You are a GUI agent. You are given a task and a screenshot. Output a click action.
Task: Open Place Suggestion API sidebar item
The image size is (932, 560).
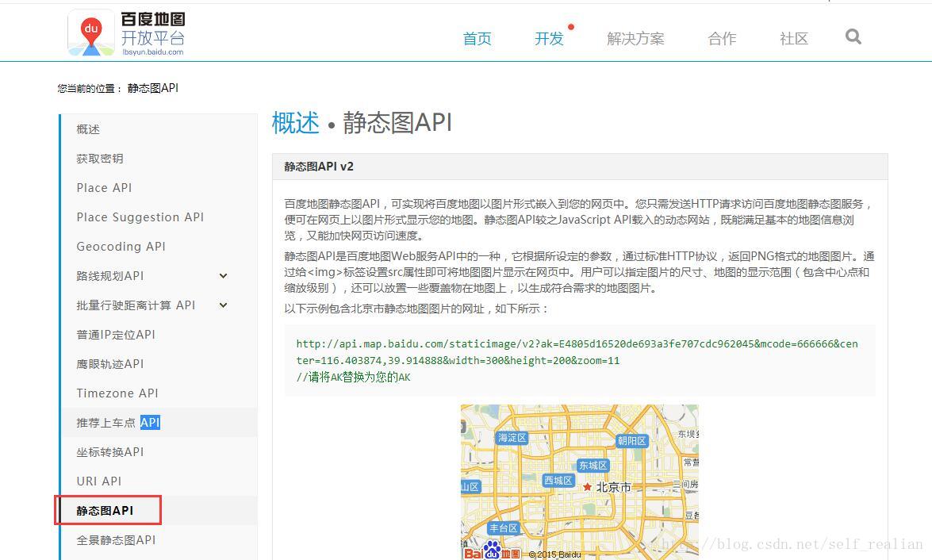click(140, 217)
